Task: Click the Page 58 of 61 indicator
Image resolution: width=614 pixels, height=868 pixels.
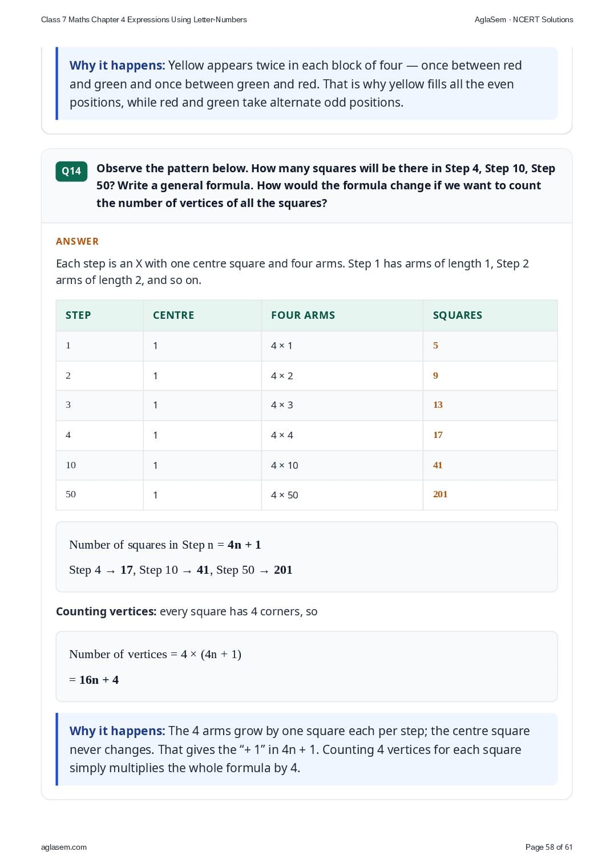Action: 549,847
